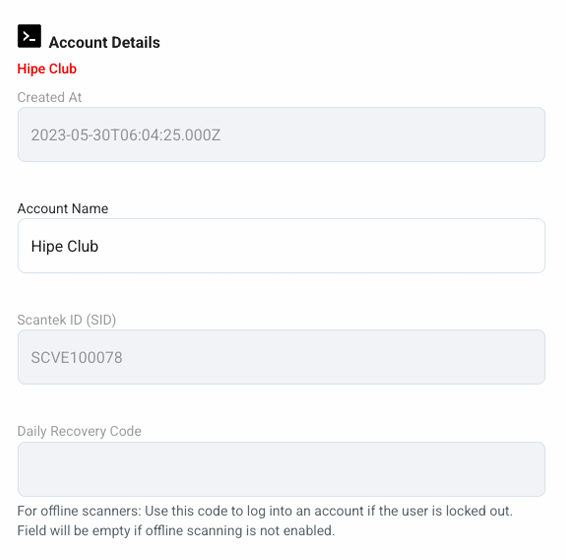Click the Created At label
The image size is (566, 560).
click(49, 97)
